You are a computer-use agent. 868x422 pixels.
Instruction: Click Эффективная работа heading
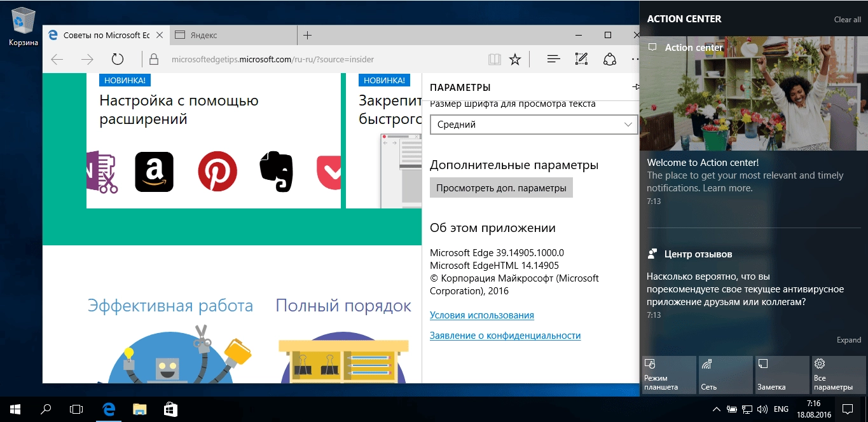[170, 306]
